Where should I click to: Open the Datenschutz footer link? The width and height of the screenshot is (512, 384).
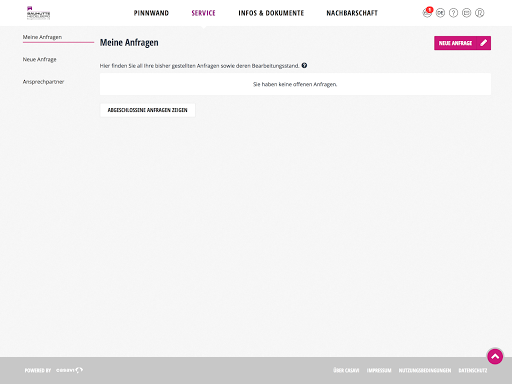473,370
